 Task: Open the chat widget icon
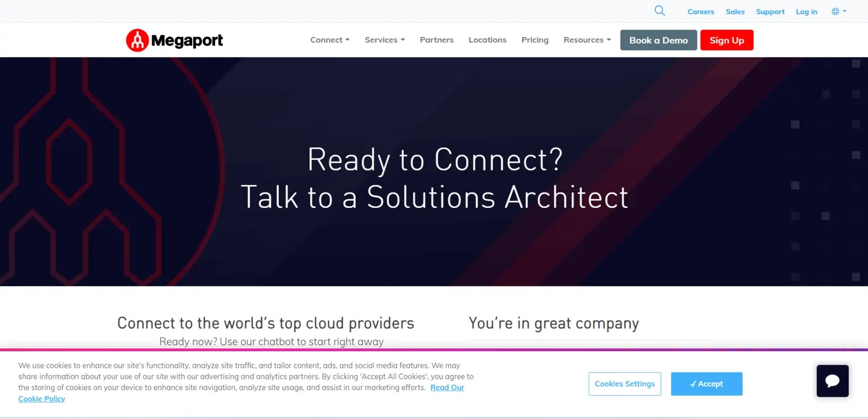point(833,381)
